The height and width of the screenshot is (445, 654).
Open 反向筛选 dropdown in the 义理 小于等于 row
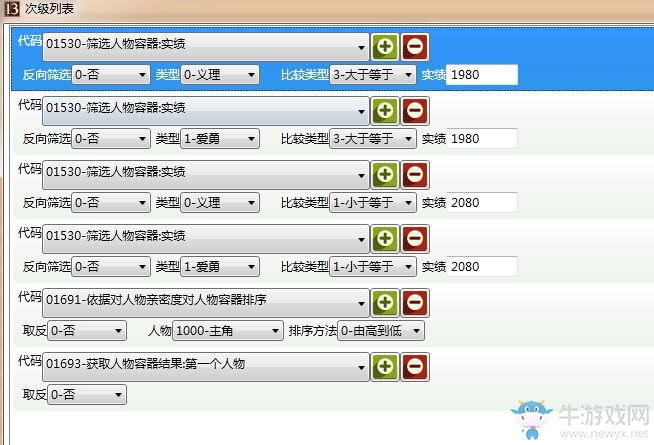[111, 203]
